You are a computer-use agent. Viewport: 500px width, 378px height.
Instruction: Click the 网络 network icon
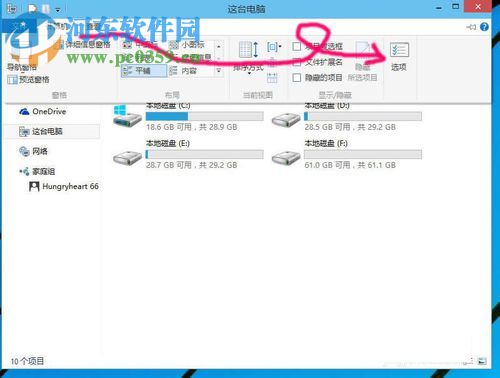point(24,151)
